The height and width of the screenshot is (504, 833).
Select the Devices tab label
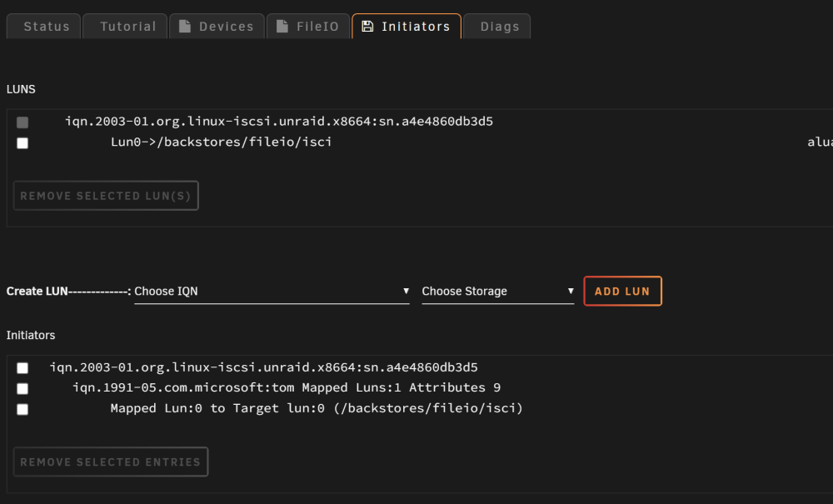[227, 27]
